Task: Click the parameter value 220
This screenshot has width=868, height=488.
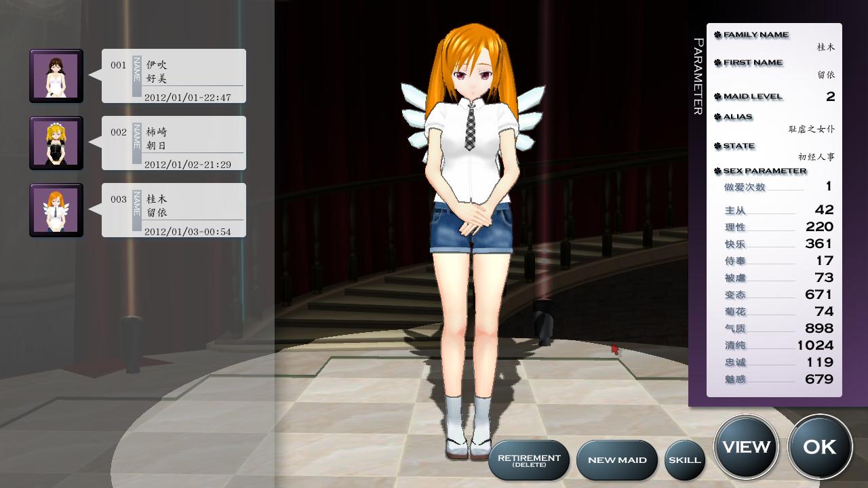Action: point(820,226)
